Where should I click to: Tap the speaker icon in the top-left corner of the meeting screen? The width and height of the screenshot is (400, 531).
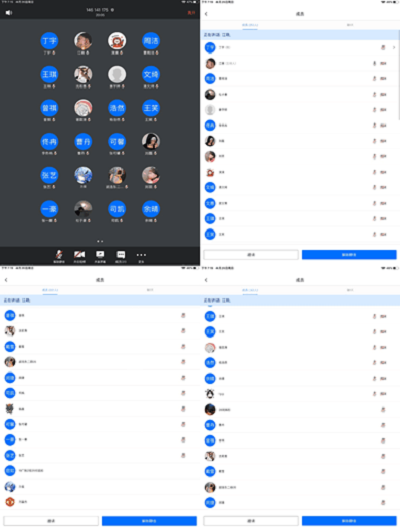pos(9,13)
